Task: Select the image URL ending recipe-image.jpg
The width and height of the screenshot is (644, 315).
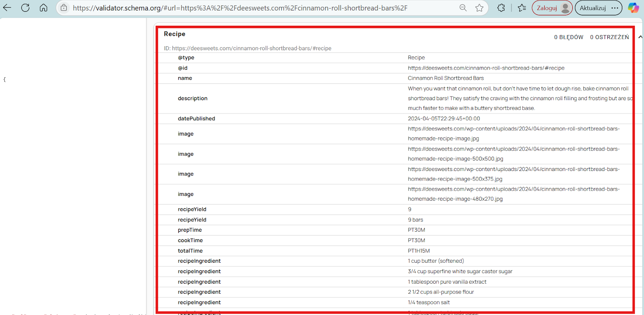Action: pos(514,134)
